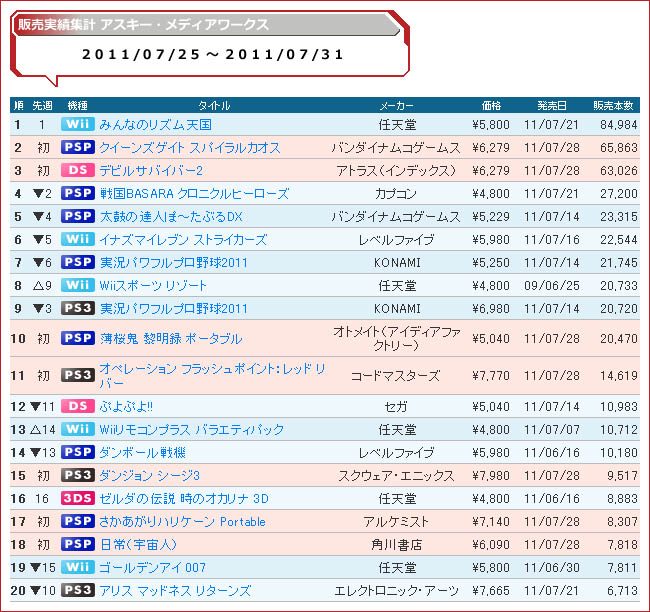This screenshot has height=612, width=650.
Task: Click the maker name 角川書店
Action: click(397, 544)
